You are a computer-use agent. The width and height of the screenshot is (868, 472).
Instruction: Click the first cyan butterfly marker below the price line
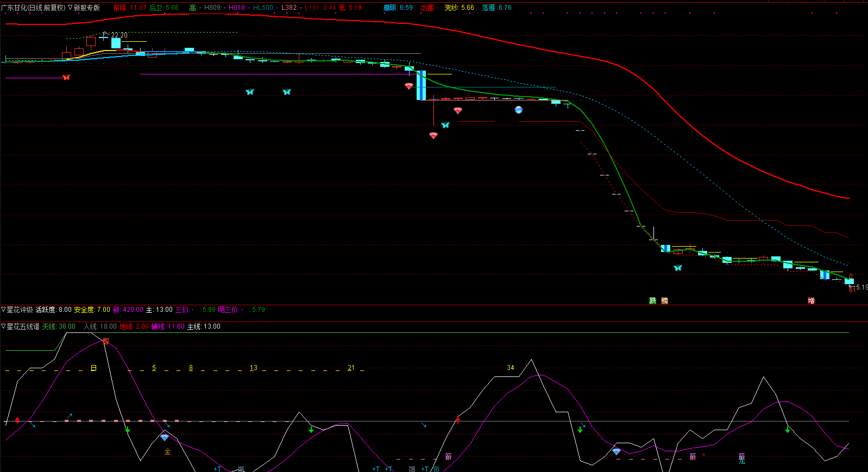click(250, 92)
